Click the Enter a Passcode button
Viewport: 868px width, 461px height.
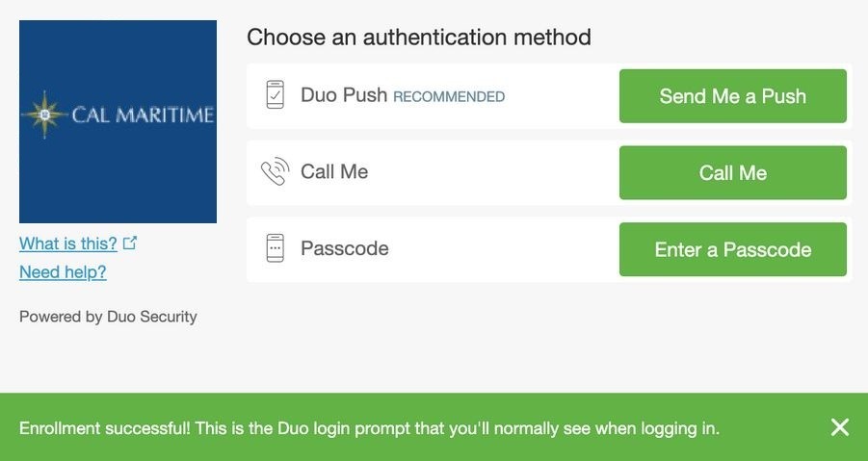[x=733, y=249]
